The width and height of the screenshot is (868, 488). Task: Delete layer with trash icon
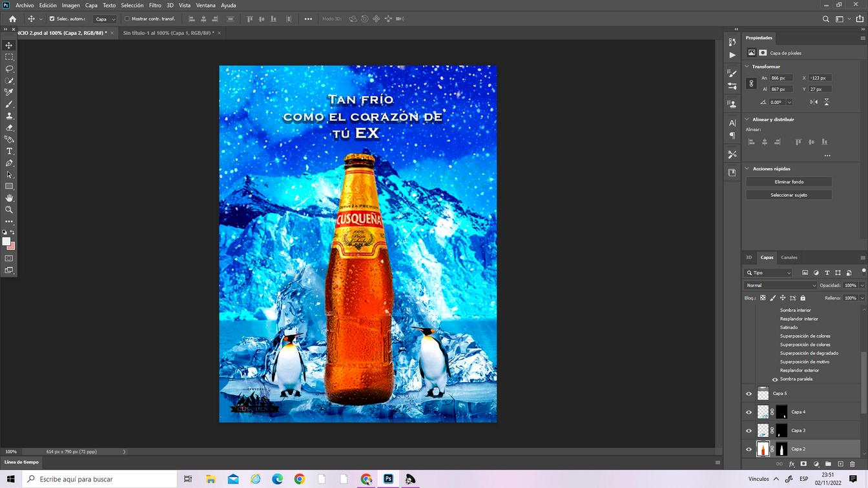pos(852,464)
